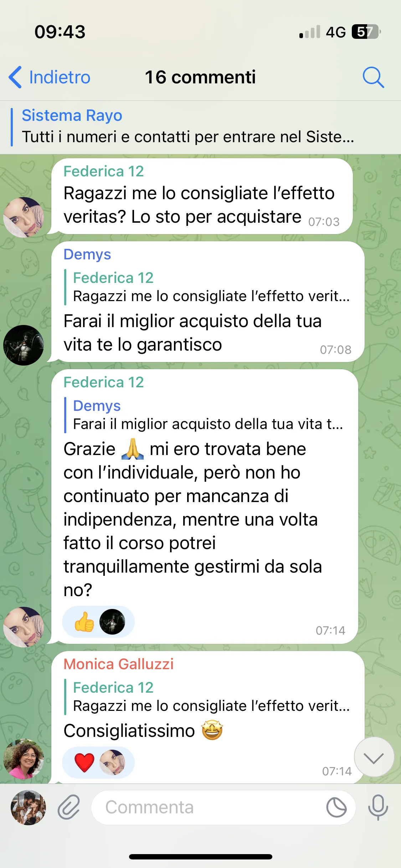Viewport: 401px width, 868px height.
Task: Open quoted Federica 12 message in Monica's reply
Action: 208,697
